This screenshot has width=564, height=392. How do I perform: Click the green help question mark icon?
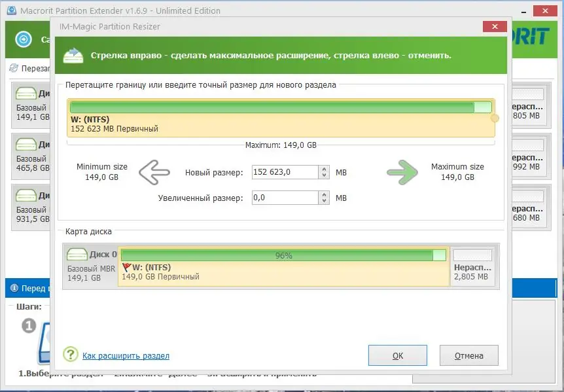(71, 354)
